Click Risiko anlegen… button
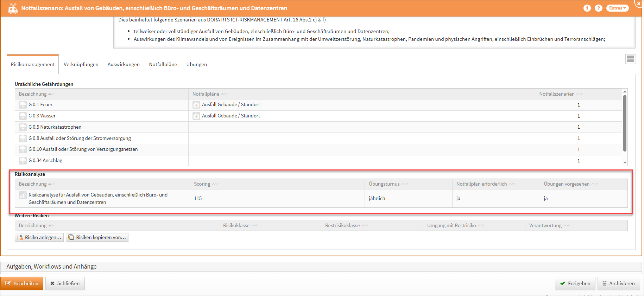644x296 pixels. pyautogui.click(x=39, y=238)
